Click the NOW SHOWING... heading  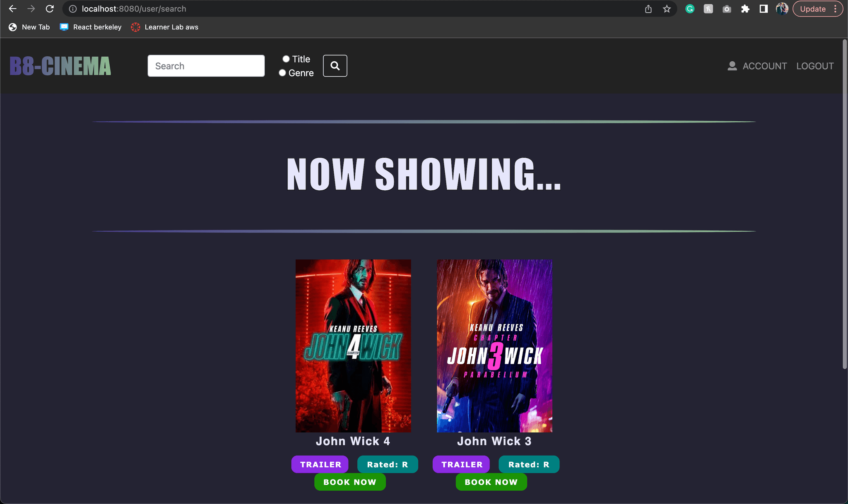[x=424, y=175]
